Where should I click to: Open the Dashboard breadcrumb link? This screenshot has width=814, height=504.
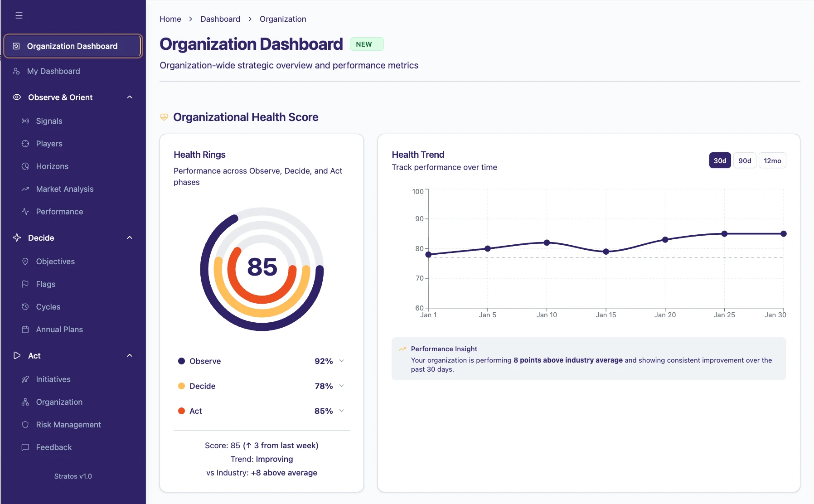click(220, 19)
